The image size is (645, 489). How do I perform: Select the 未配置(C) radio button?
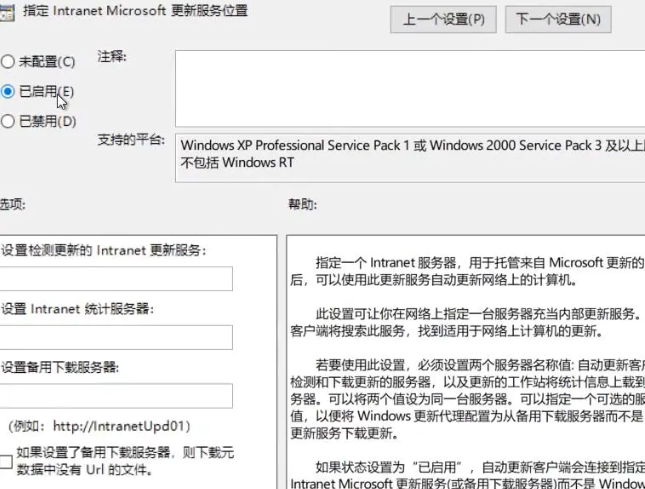pyautogui.click(x=8, y=62)
